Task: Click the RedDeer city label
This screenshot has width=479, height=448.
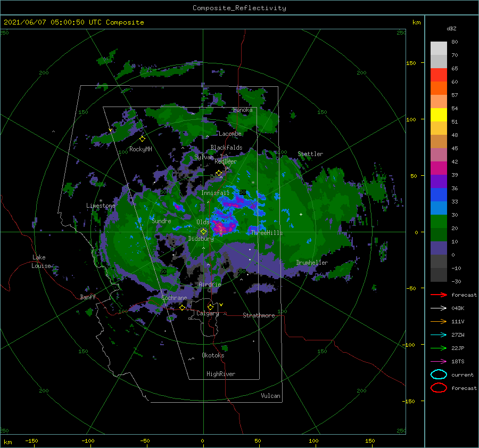Action: (226, 161)
